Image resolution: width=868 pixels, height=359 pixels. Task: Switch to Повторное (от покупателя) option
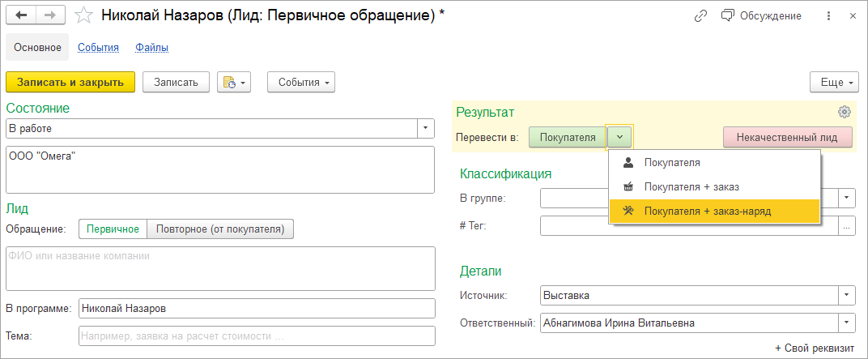click(220, 229)
